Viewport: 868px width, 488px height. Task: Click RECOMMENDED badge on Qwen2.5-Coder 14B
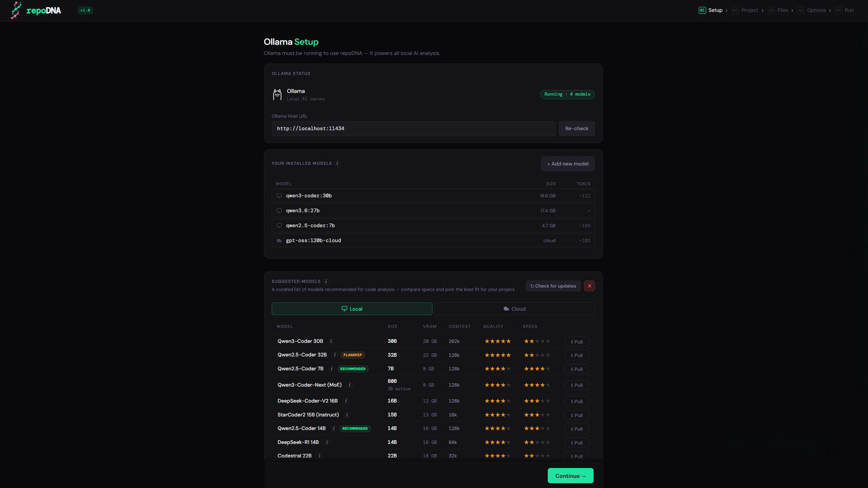tap(355, 428)
